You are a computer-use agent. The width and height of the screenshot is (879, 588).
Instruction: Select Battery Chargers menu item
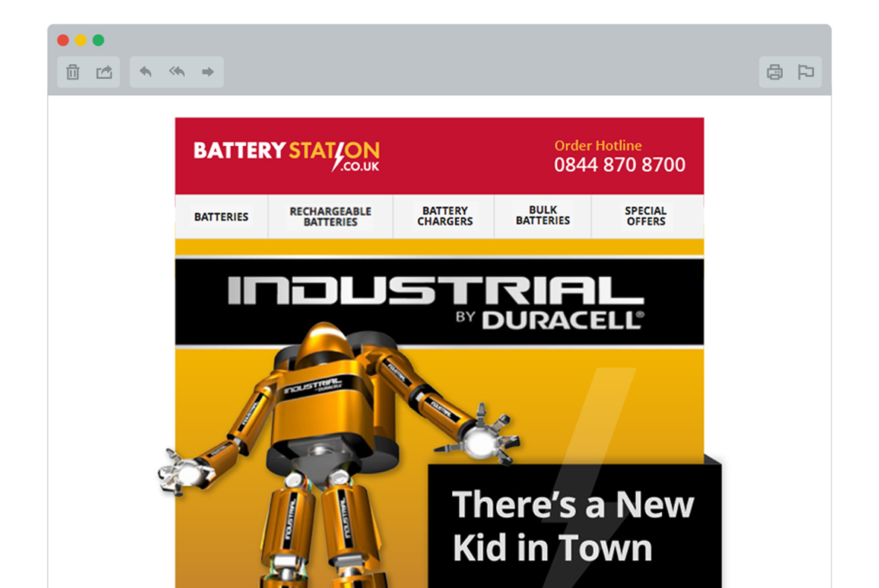[445, 216]
